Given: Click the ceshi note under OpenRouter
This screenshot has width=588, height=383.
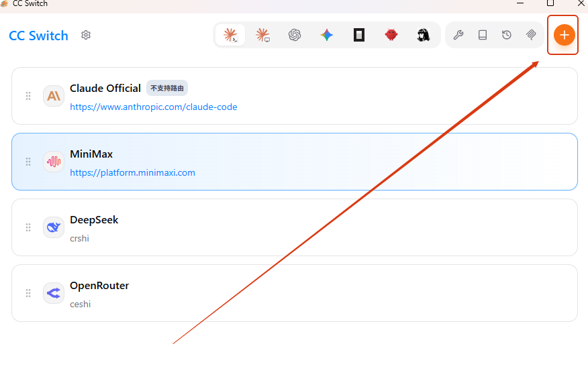Looking at the screenshot, I should click(81, 304).
